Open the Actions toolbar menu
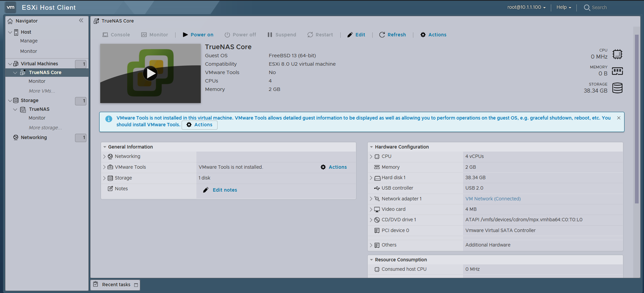Image resolution: width=644 pixels, height=293 pixels. (433, 35)
